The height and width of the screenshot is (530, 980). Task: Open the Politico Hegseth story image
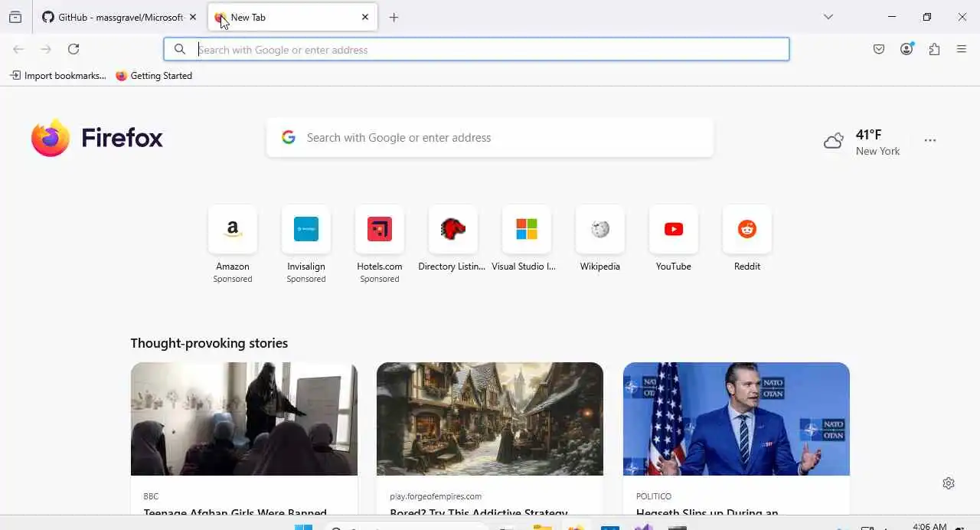click(x=737, y=419)
